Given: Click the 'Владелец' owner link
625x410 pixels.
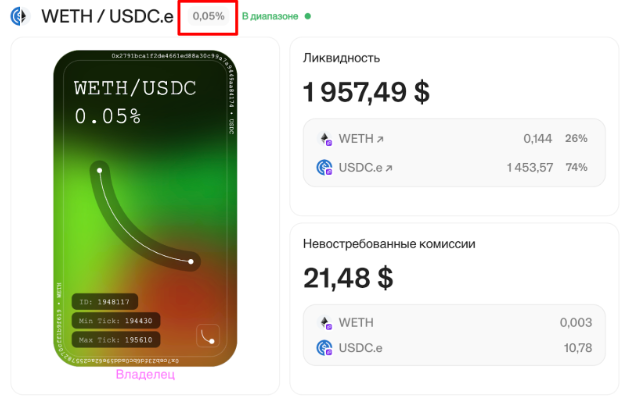Looking at the screenshot, I should click(x=145, y=374).
